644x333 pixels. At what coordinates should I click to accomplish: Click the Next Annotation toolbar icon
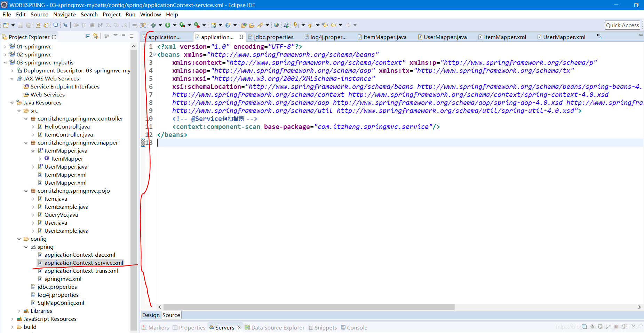[296, 25]
